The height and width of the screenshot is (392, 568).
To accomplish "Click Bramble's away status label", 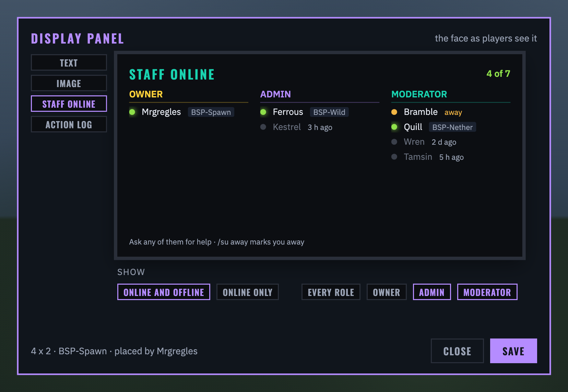I will pyautogui.click(x=453, y=112).
